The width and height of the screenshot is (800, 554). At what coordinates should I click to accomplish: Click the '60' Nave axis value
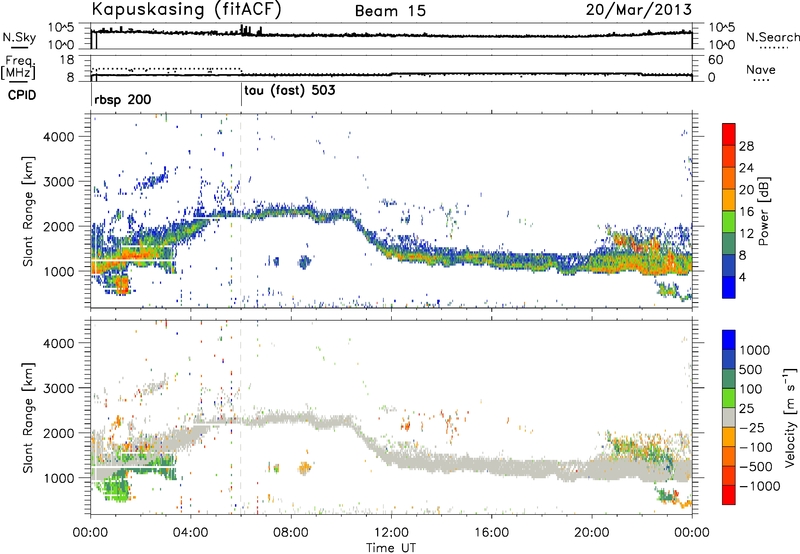click(716, 60)
